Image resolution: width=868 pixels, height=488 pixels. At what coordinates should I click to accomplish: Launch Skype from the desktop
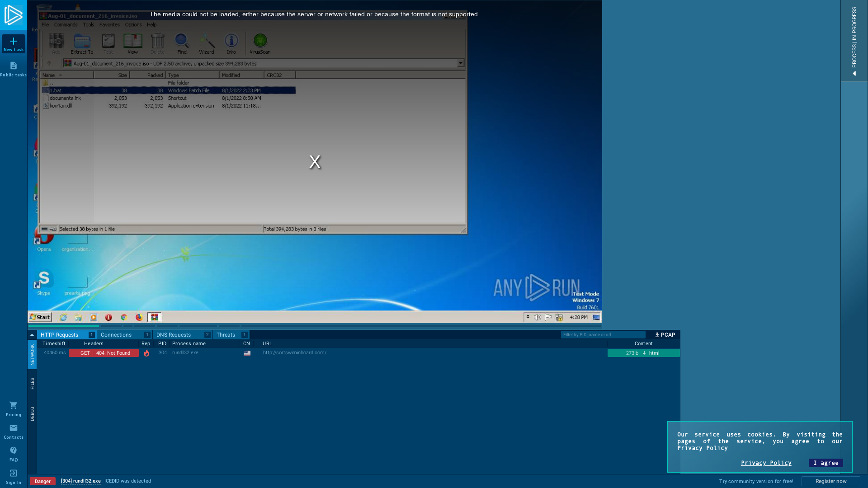pos(43,280)
